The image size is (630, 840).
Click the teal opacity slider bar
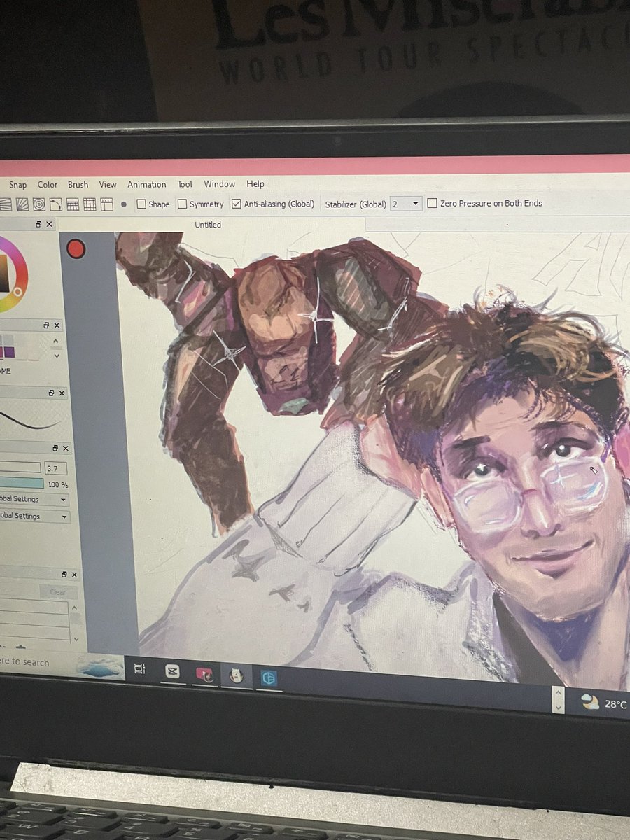22,483
